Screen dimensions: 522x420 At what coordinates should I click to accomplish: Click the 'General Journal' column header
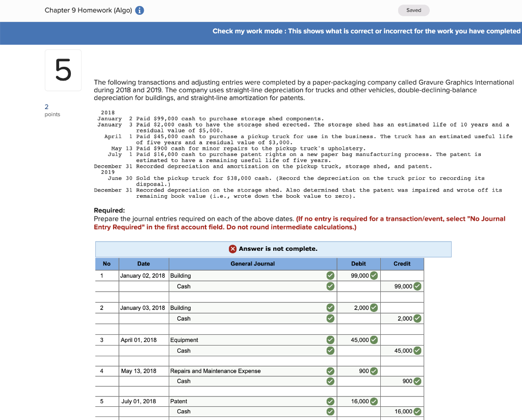click(x=253, y=264)
